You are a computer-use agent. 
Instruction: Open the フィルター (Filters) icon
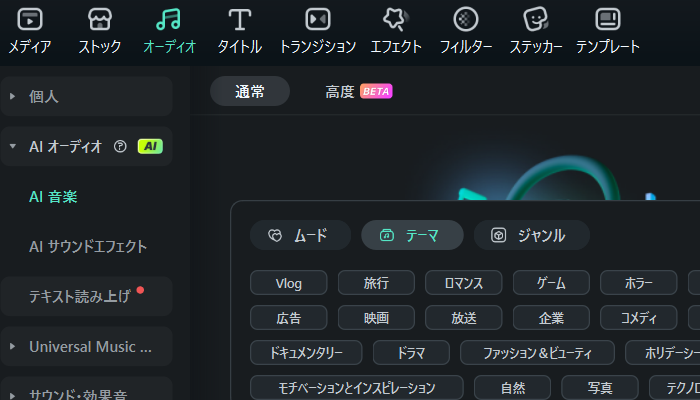466,20
